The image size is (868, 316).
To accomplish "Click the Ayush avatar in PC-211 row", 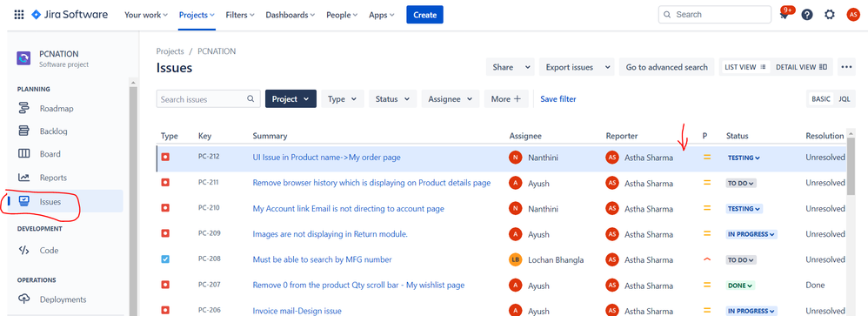I will (516, 183).
